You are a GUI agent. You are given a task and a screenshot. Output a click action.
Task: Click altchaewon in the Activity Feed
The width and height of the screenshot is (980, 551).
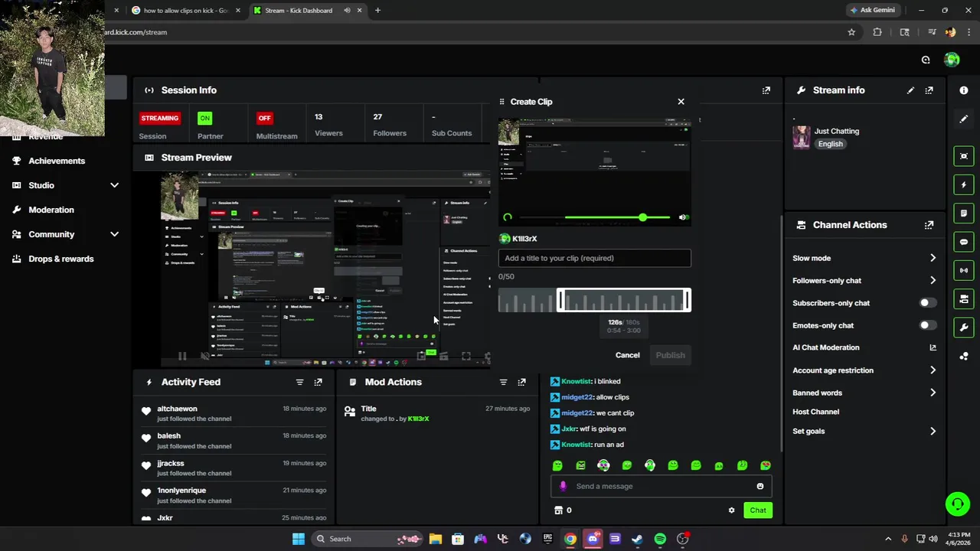tap(177, 409)
